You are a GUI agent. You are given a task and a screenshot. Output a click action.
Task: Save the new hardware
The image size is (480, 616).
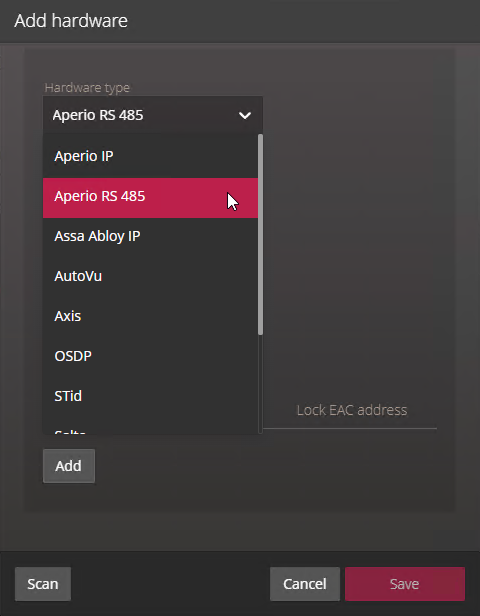(x=405, y=584)
